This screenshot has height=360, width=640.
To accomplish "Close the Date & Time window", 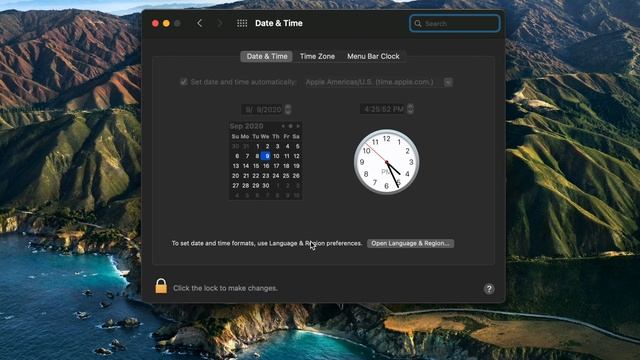I will (x=155, y=23).
